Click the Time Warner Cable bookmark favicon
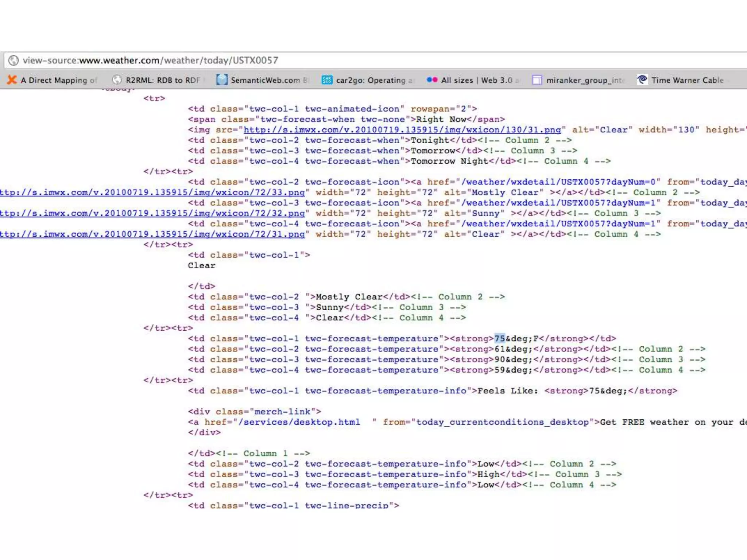The image size is (747, 560). [x=642, y=79]
